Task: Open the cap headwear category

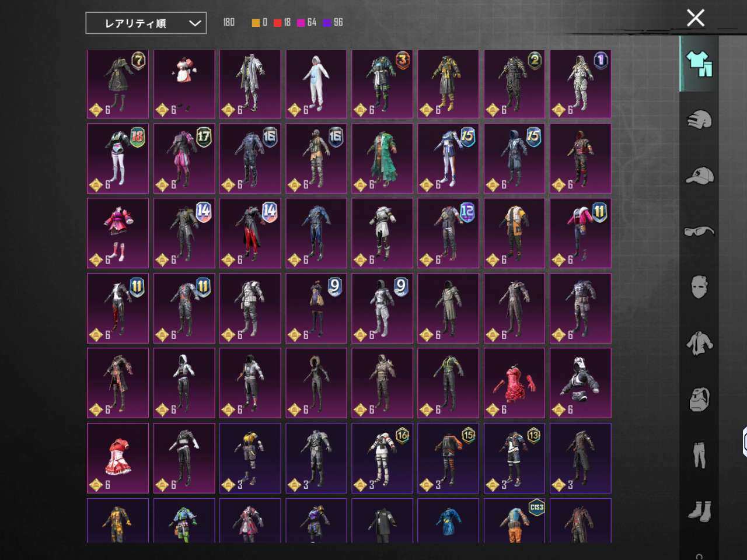Action: pyautogui.click(x=699, y=176)
